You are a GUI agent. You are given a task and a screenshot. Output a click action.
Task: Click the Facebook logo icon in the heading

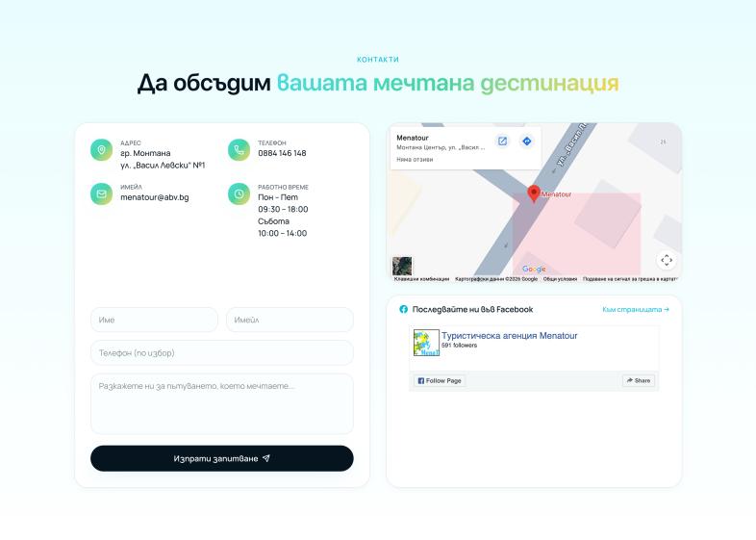[404, 309]
